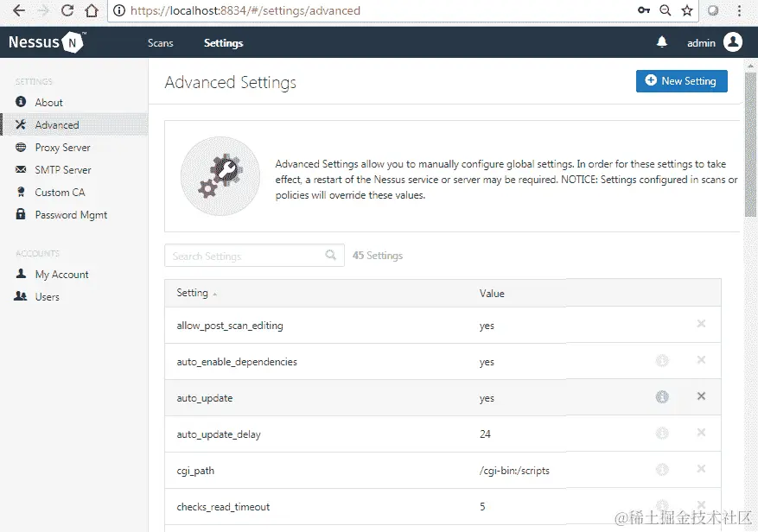Open the notifications bell icon
Image resolution: width=758 pixels, height=532 pixels.
point(662,42)
